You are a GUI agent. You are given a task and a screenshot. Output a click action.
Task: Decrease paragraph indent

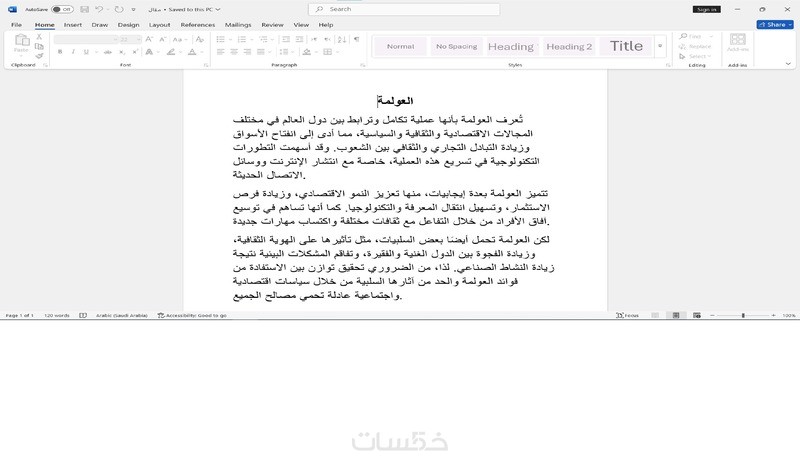286,39
